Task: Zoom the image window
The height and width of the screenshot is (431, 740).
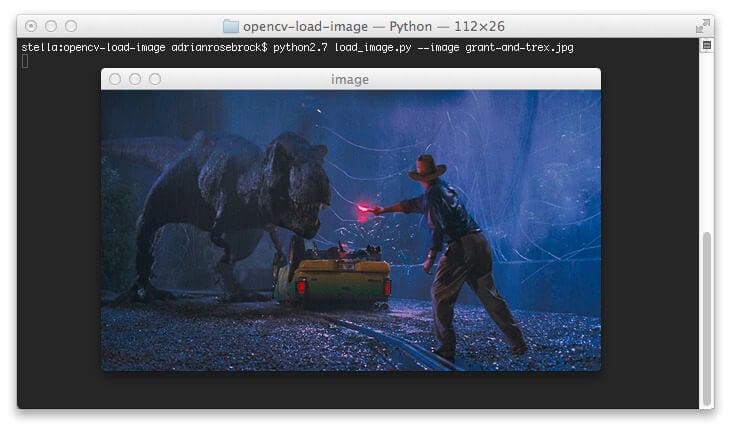Action: [x=155, y=79]
